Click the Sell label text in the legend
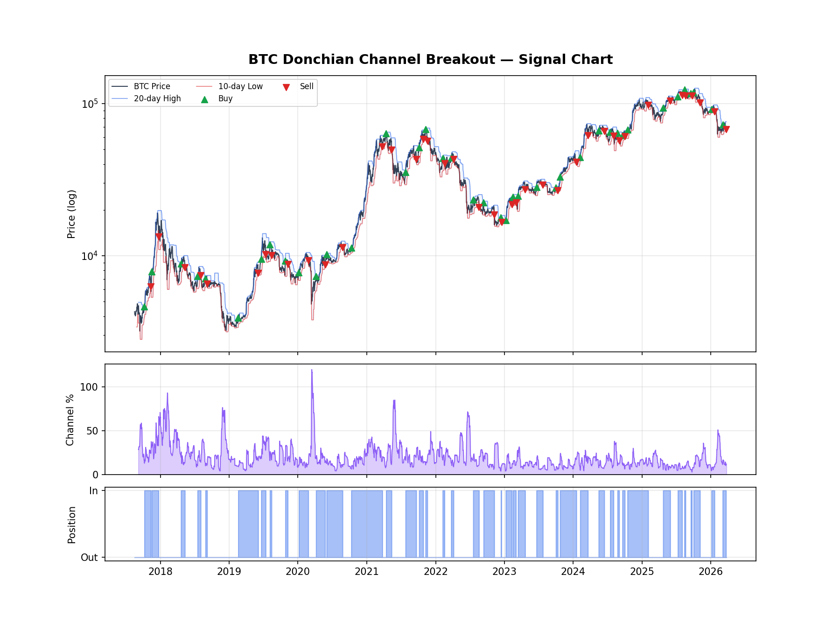The width and height of the screenshot is (840, 630). 306,86
